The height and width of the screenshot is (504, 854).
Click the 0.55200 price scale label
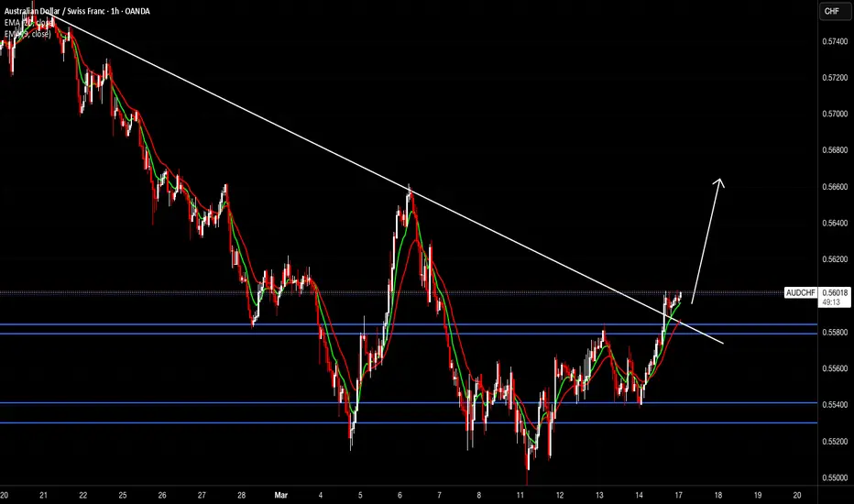(x=835, y=442)
